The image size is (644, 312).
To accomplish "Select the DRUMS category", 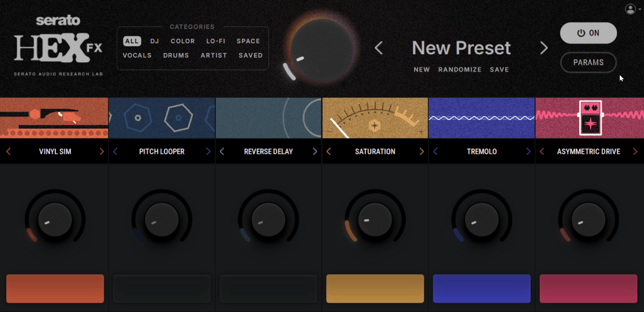I will tap(176, 55).
